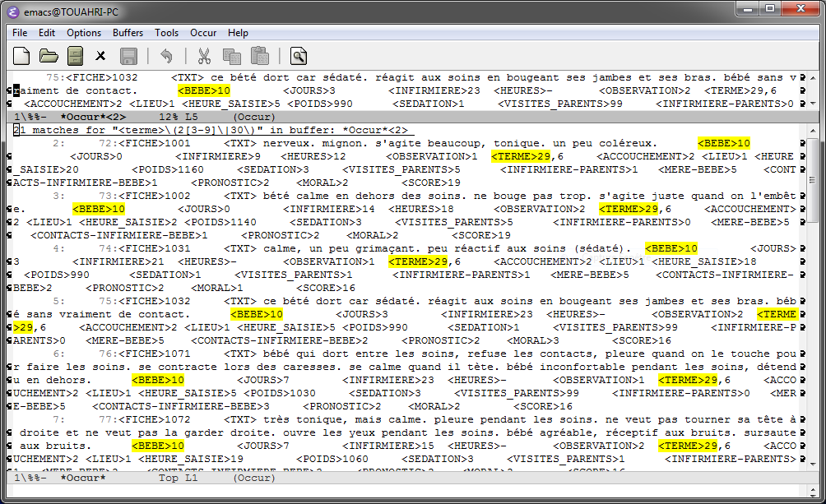Click the scroll down arrow of top pane
The height and width of the screenshot is (504, 826).
click(813, 104)
